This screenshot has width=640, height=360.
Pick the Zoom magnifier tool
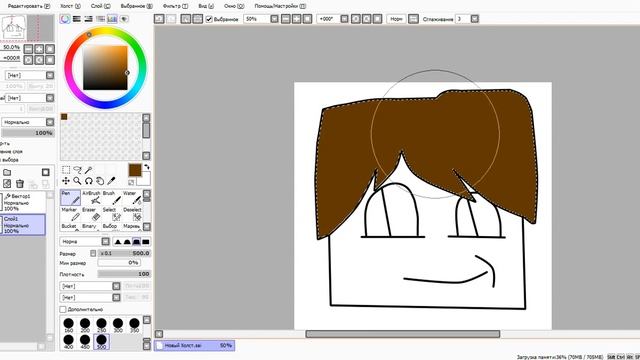[77, 181]
